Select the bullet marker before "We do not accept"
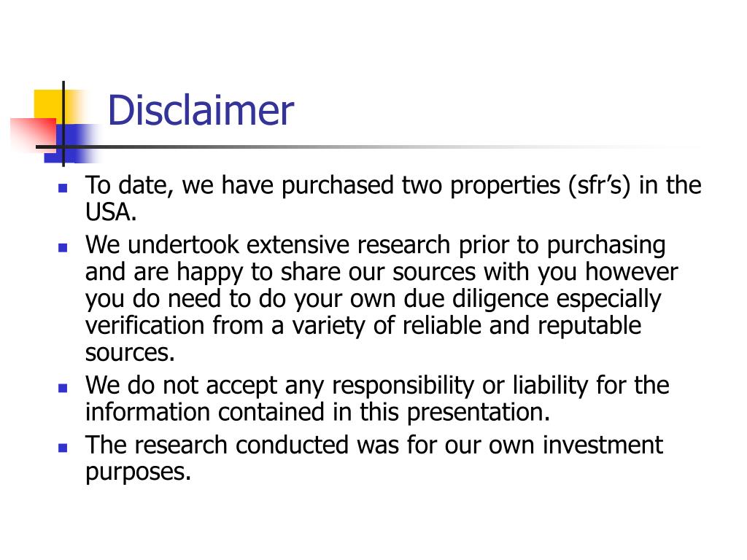Viewport: 747px width, 560px height. point(63,388)
